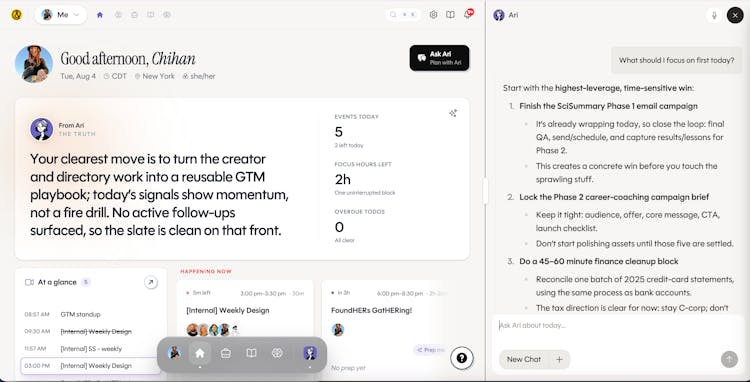The image size is (750, 382).
Task: Click the sparkle icon on the summary card
Action: (x=453, y=113)
